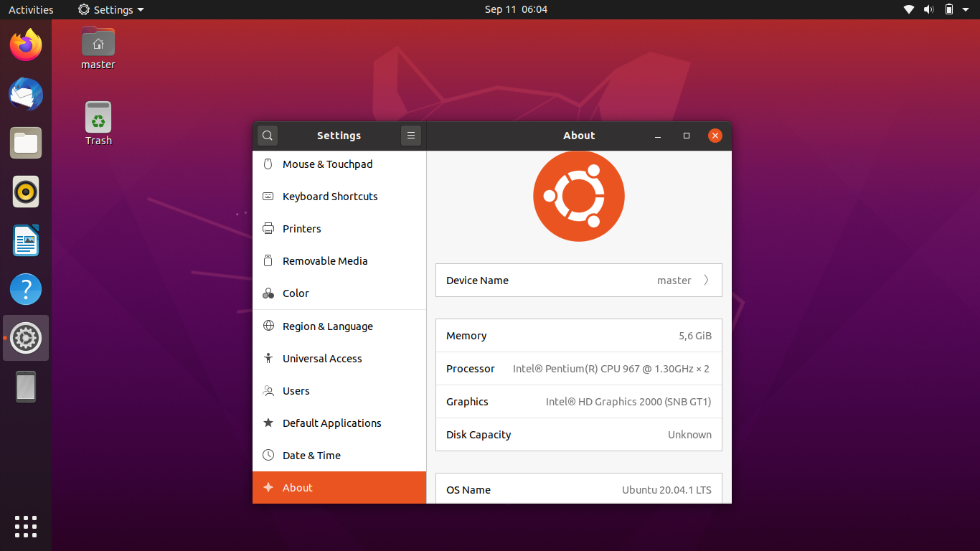Click the search magnifier in Settings header
The width and height of the screenshot is (980, 551).
click(x=267, y=135)
